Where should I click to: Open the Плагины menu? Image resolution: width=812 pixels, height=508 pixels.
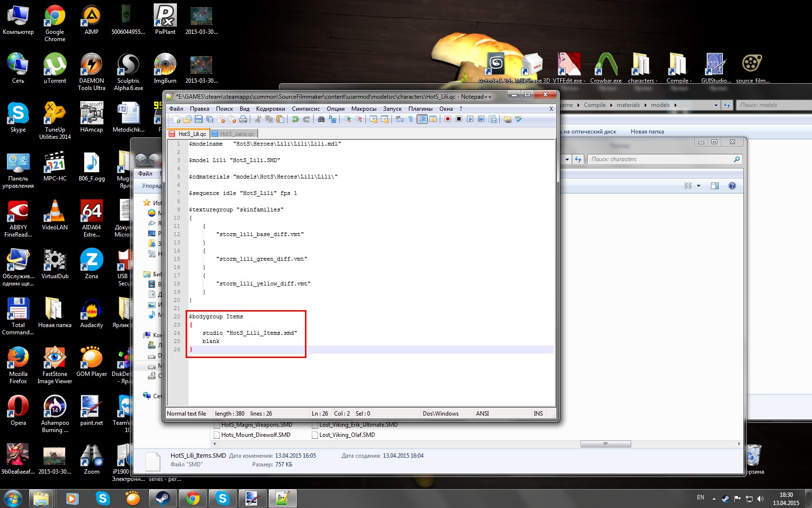click(x=420, y=109)
